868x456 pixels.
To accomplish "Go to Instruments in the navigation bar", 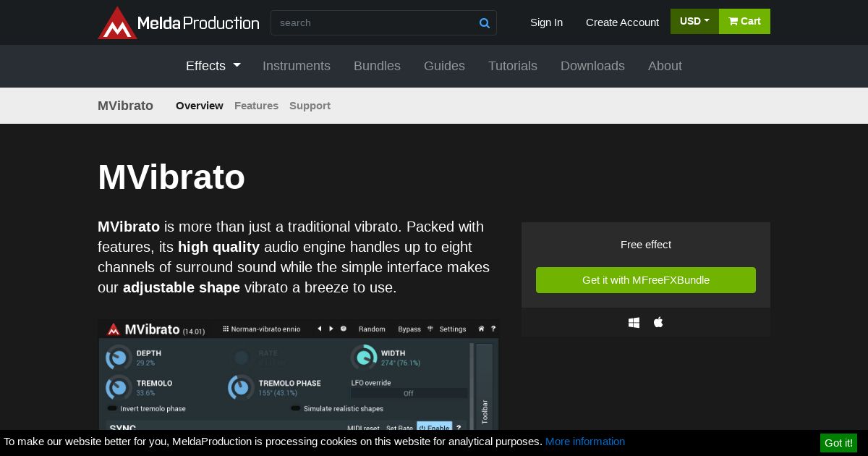I will 297,66.
